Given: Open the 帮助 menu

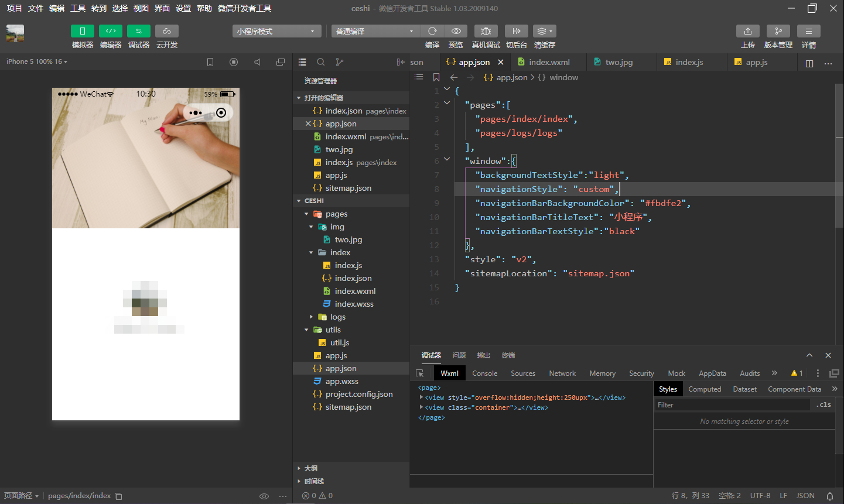Looking at the screenshot, I should pyautogui.click(x=204, y=8).
